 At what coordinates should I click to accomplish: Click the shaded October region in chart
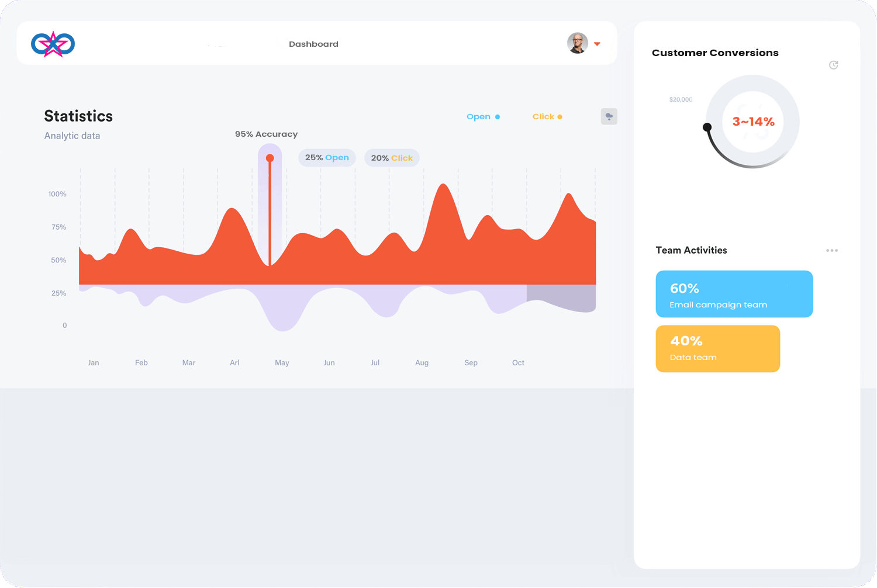click(561, 298)
